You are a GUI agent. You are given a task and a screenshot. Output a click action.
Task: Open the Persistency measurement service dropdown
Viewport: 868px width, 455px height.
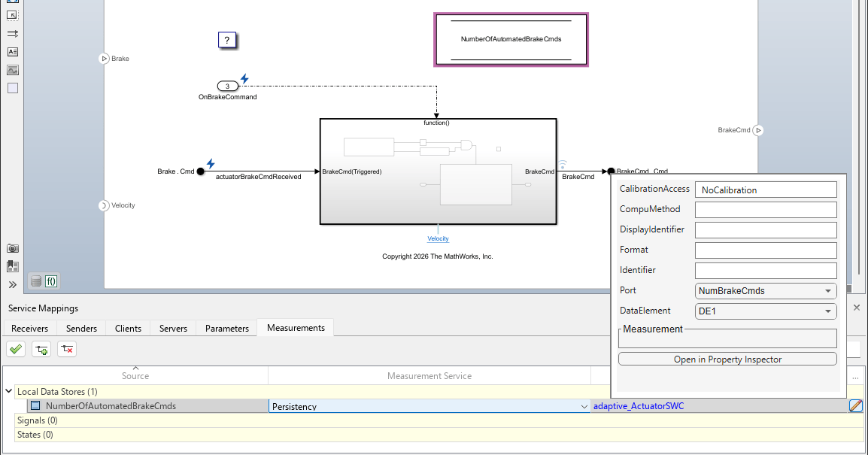tap(429, 406)
